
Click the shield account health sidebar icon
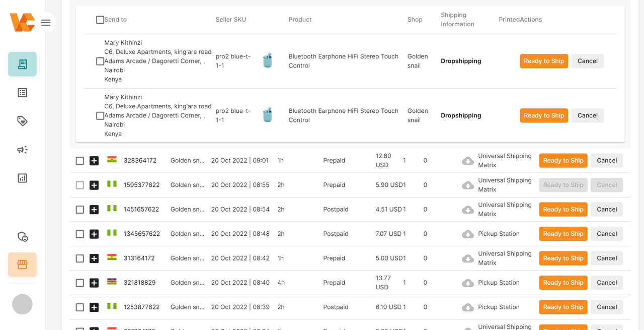point(22,236)
